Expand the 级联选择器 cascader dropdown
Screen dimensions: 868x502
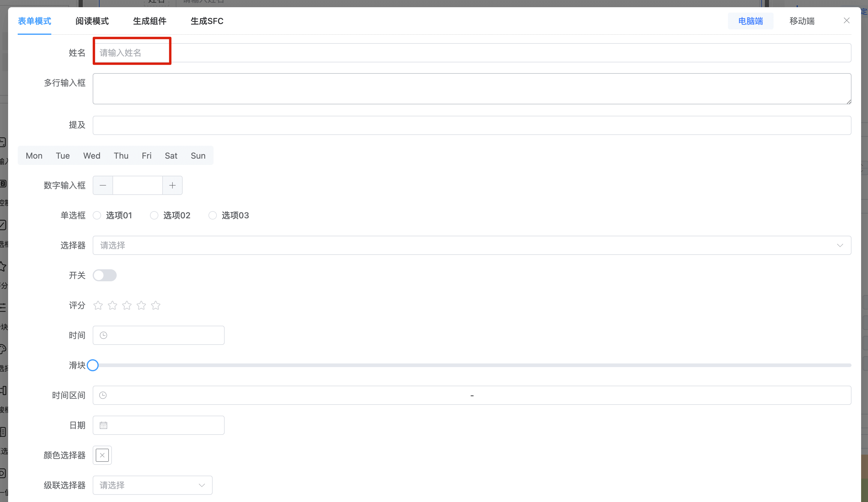(x=152, y=485)
